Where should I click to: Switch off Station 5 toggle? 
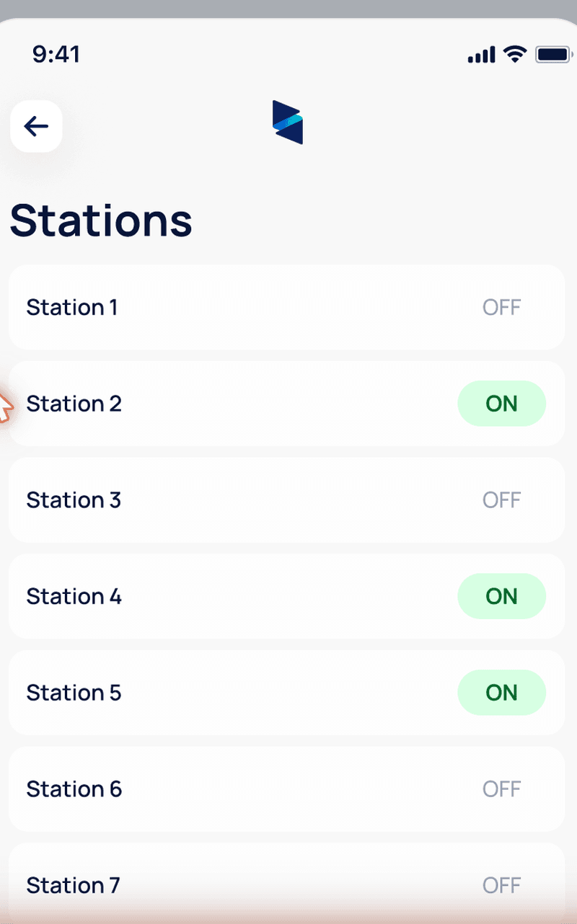[501, 693]
